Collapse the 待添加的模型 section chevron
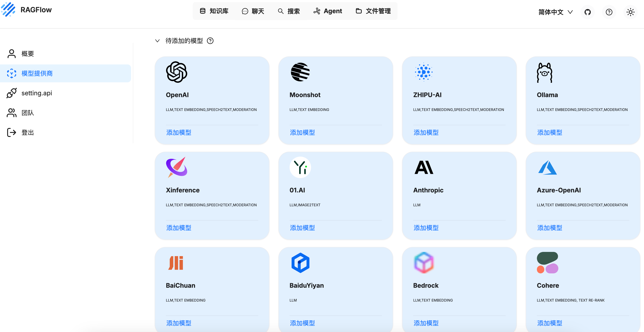Image resolution: width=644 pixels, height=332 pixels. pos(157,41)
